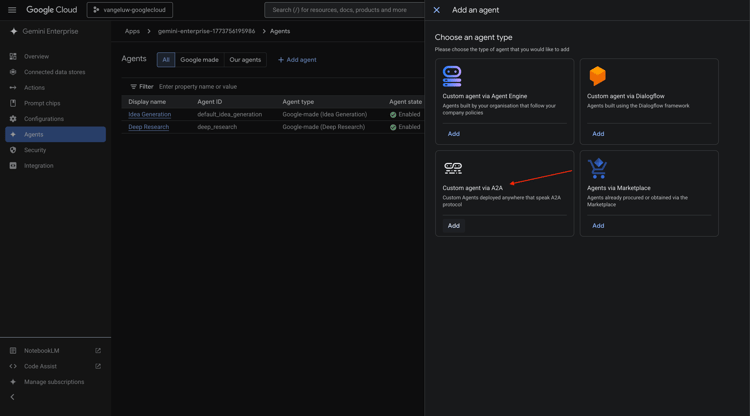750x416 pixels.
Task: Click the Add agent button
Action: click(297, 60)
